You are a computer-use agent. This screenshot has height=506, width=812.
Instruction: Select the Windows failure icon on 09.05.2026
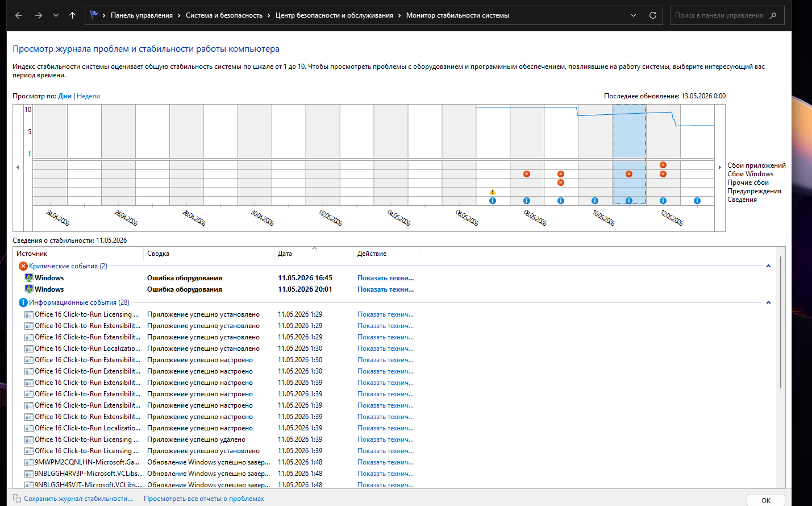coord(561,174)
